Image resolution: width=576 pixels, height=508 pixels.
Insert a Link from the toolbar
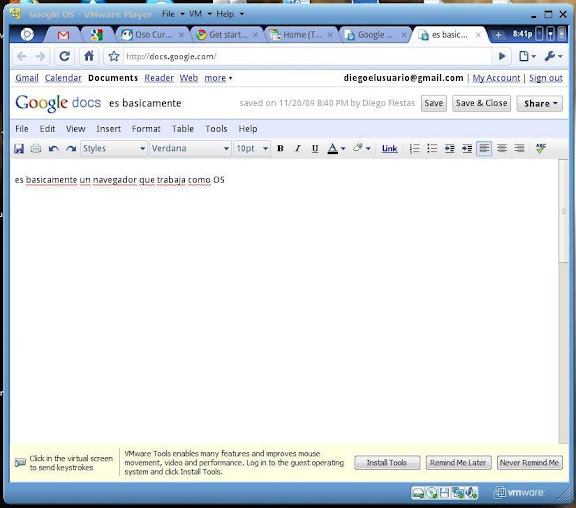pyautogui.click(x=389, y=148)
